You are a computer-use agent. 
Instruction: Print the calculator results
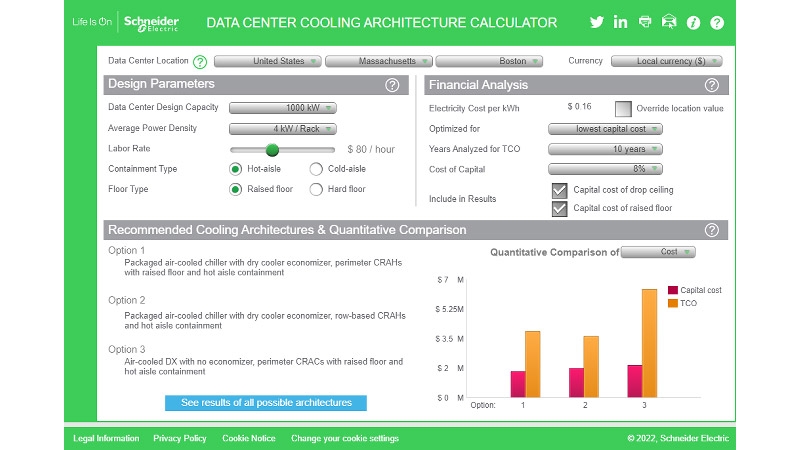coord(645,22)
